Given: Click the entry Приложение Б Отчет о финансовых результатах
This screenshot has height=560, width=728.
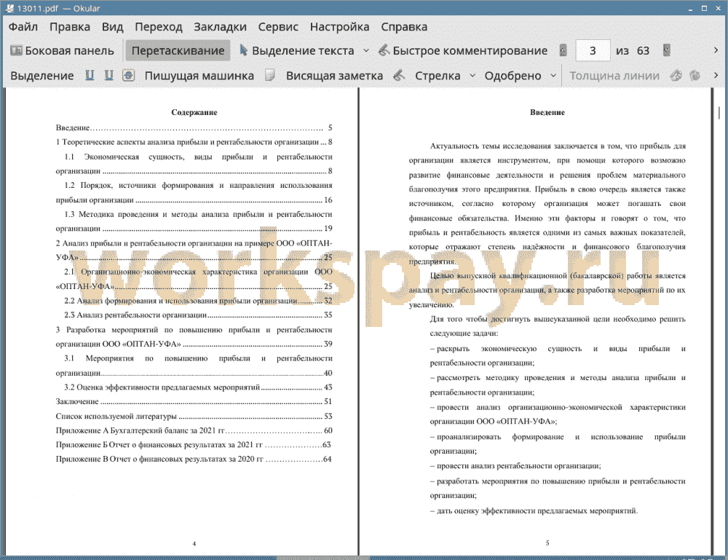Looking at the screenshot, I should click(x=194, y=445).
